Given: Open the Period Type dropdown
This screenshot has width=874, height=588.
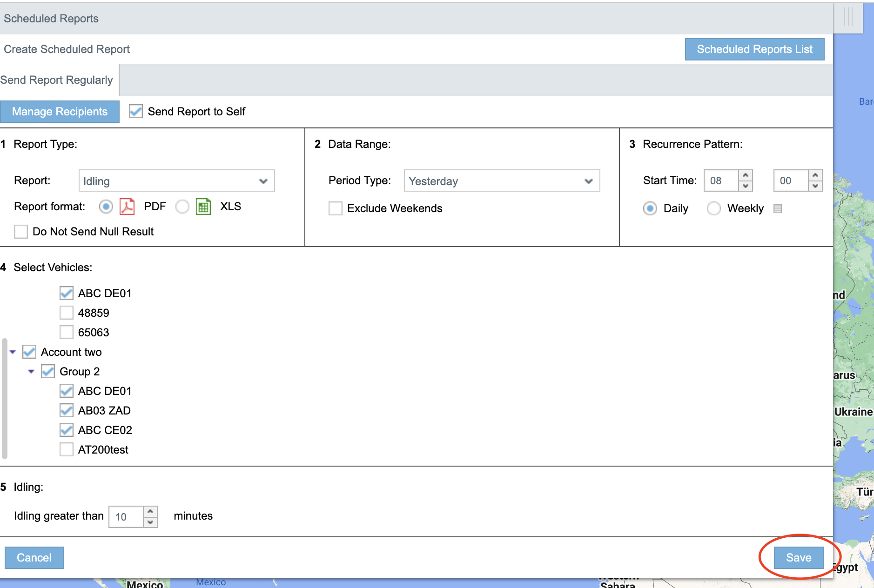Looking at the screenshot, I should click(501, 181).
